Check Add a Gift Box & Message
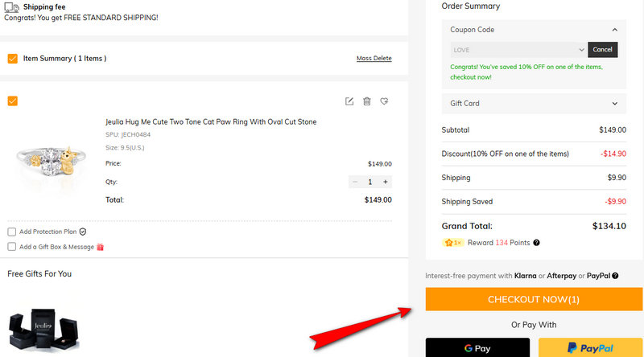Screen dimensions: 644x357 pyautogui.click(x=11, y=247)
